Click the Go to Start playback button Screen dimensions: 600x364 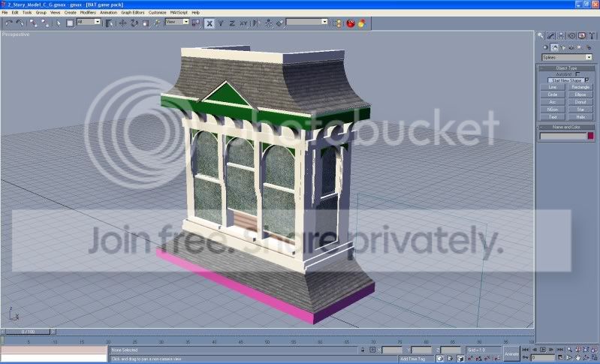(525, 350)
